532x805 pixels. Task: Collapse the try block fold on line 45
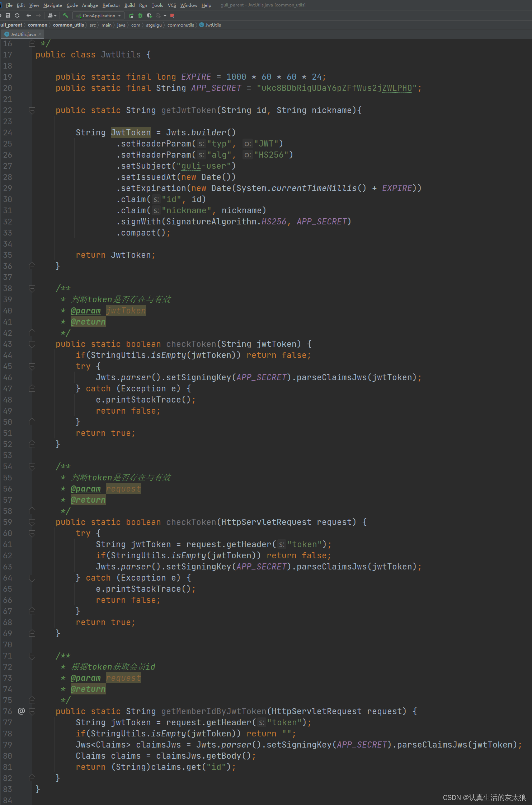point(32,366)
